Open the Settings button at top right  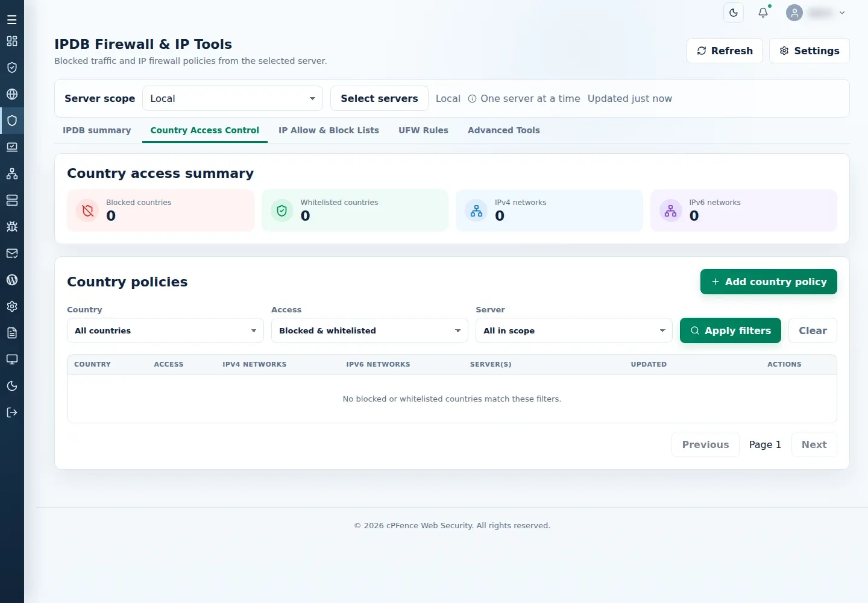810,51
